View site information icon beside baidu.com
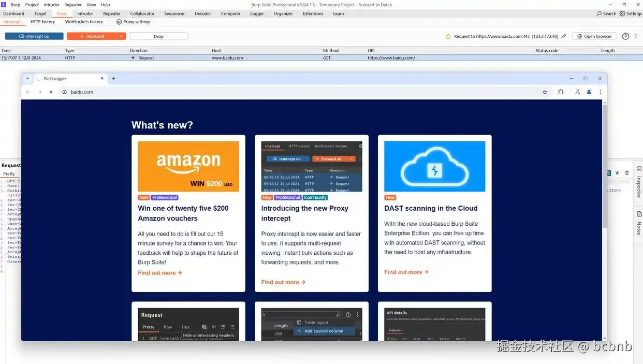Image resolution: width=643 pixels, height=364 pixels. (x=65, y=92)
